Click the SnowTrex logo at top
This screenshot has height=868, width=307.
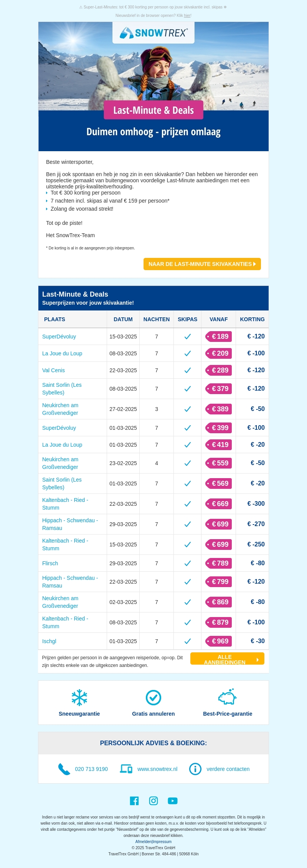tap(153, 33)
